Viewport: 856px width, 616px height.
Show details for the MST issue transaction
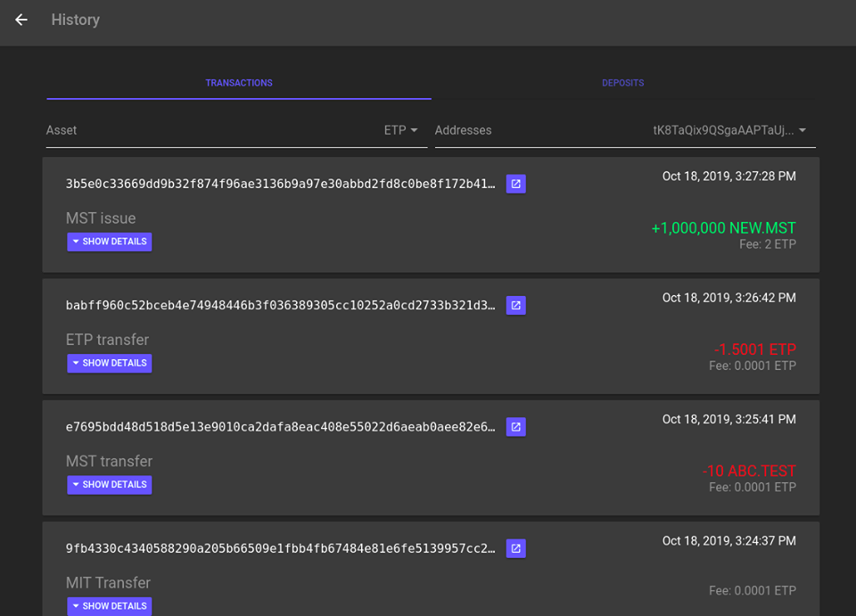110,242
